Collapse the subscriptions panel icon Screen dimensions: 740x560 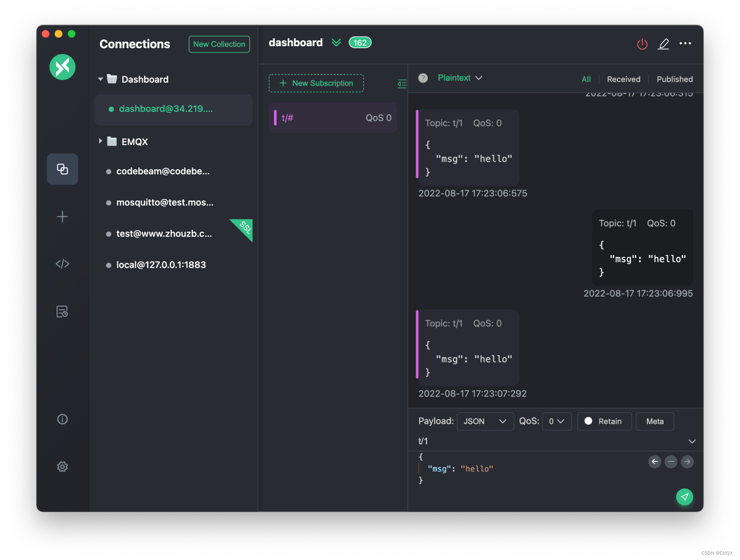[x=402, y=84]
